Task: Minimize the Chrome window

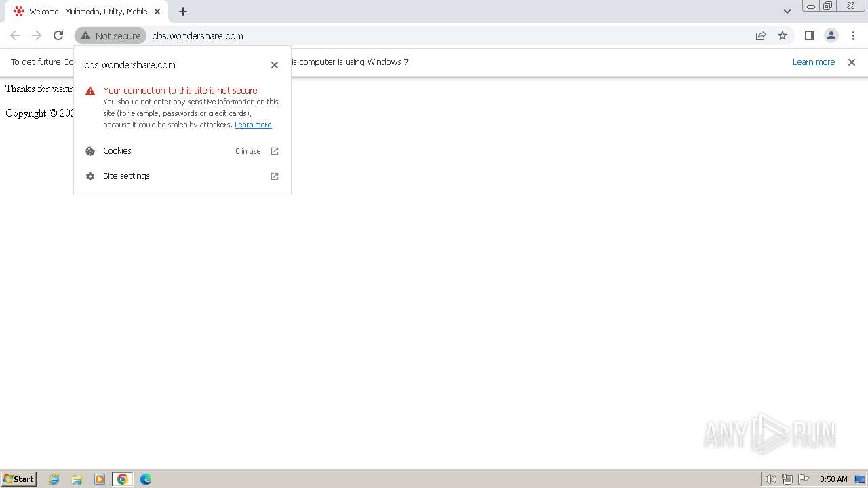Action: (810, 6)
